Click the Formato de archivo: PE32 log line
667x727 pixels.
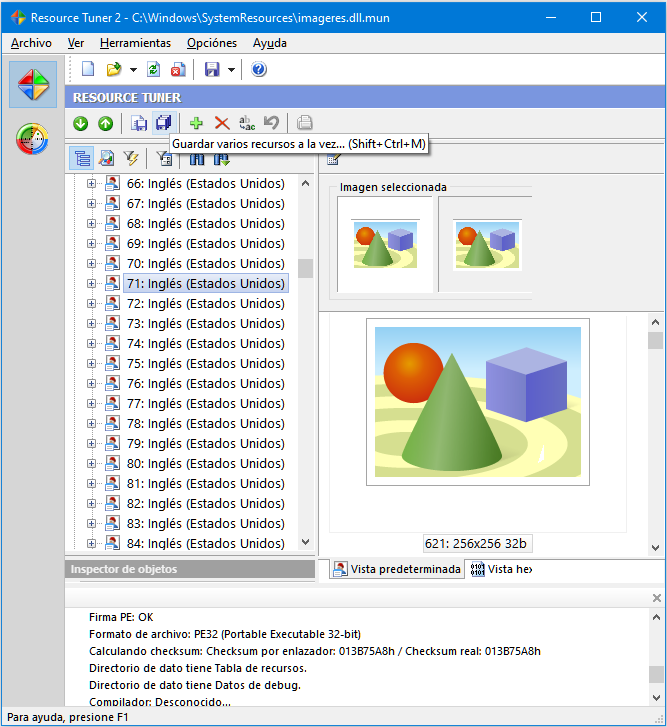tap(225, 634)
